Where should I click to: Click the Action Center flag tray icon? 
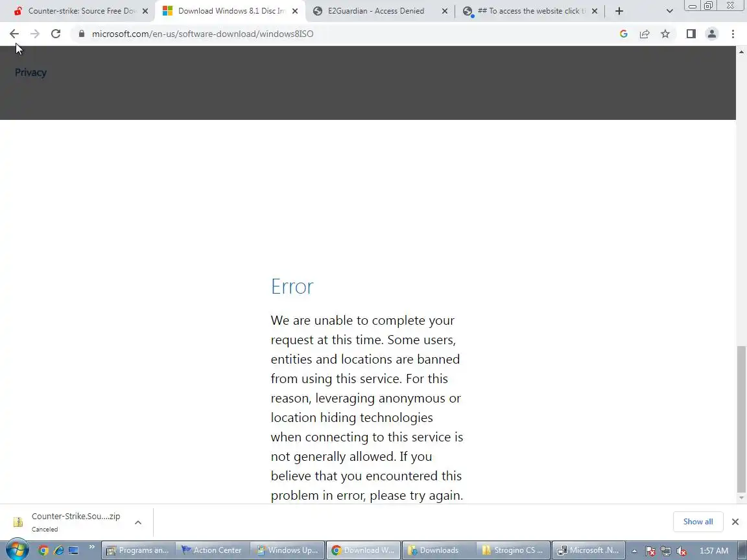coord(650,551)
